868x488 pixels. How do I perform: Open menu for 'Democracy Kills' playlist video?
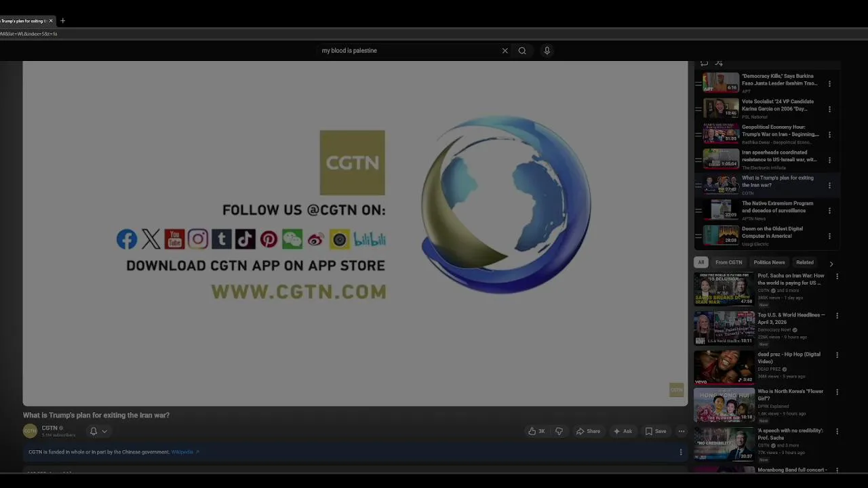click(829, 84)
